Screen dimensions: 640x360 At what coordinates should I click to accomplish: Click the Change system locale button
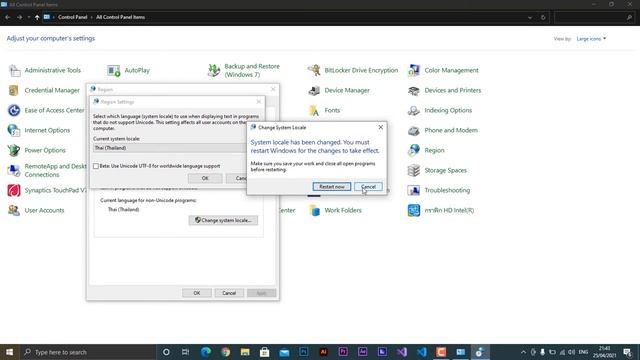tap(223, 220)
